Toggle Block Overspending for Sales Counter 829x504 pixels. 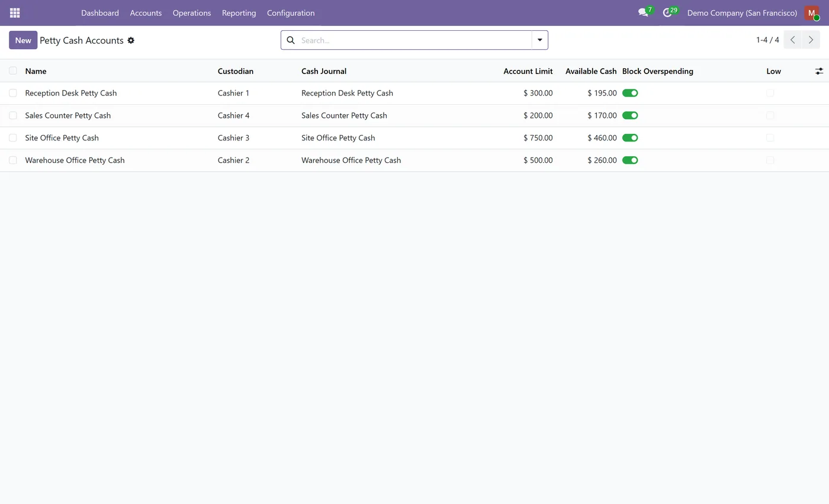pyautogui.click(x=630, y=115)
